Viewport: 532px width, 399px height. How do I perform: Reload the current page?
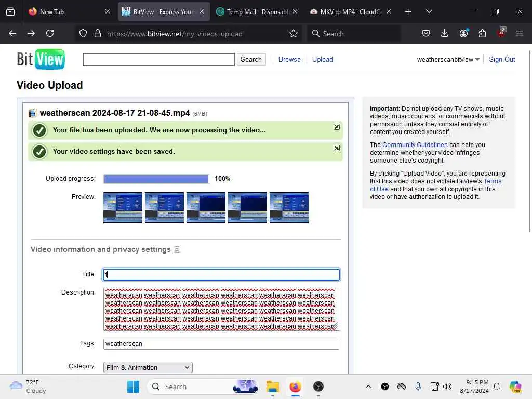coord(50,33)
